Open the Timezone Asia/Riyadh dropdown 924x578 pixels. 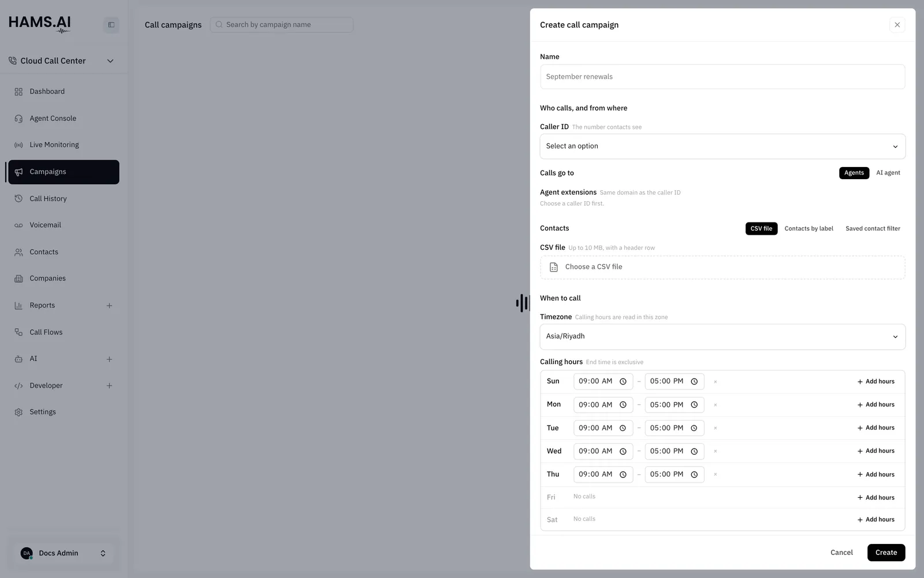[x=722, y=336]
